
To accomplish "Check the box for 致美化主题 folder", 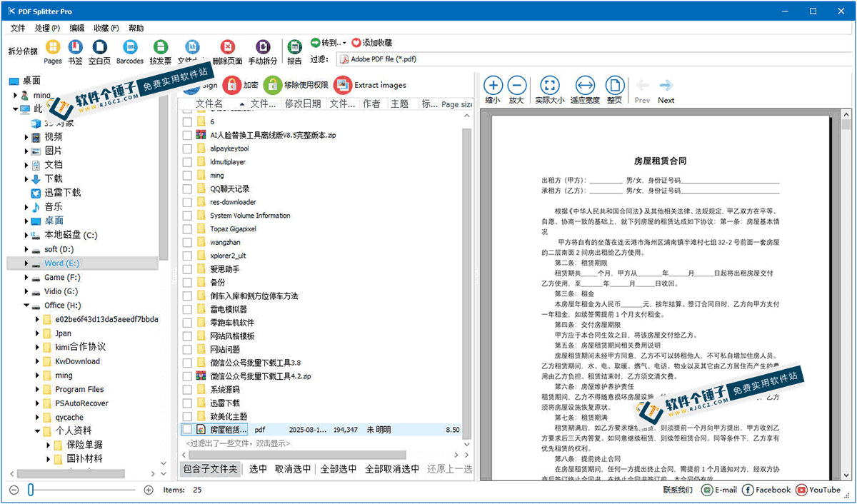I will 187,416.
